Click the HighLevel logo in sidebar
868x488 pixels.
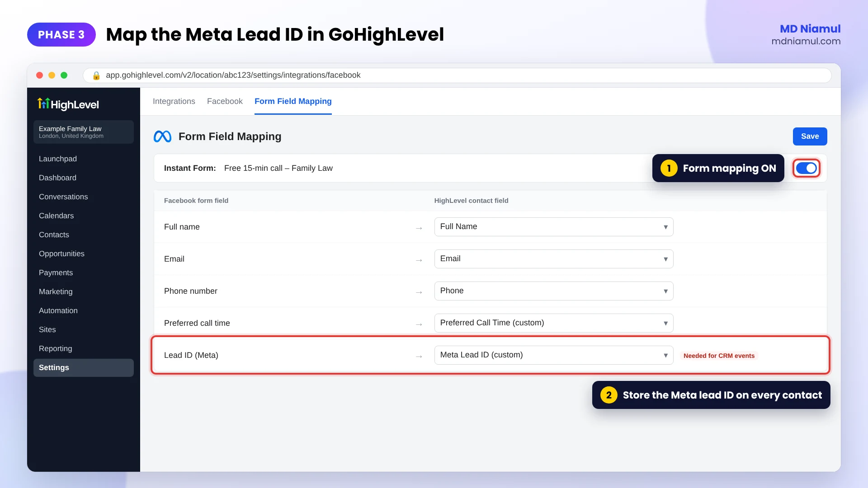(x=68, y=104)
